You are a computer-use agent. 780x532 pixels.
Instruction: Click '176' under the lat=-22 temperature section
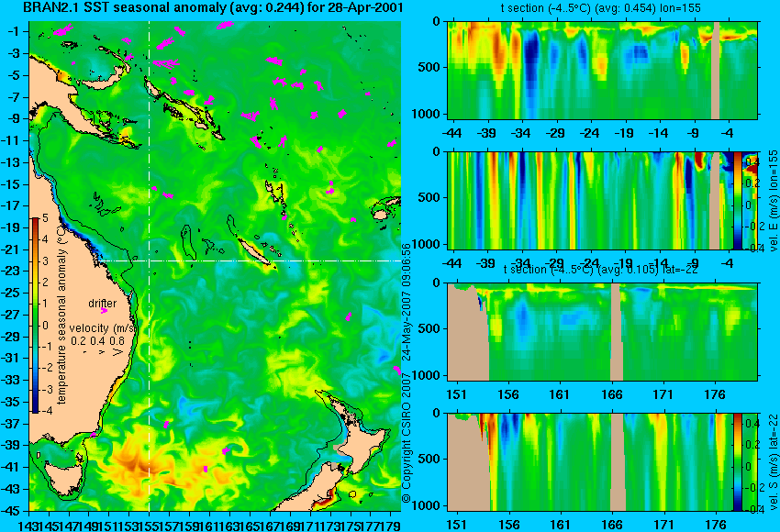pyautogui.click(x=715, y=394)
